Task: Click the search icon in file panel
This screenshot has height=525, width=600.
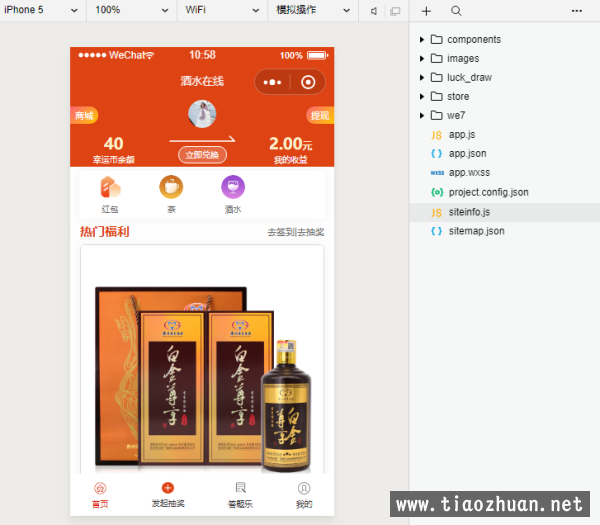Action: [x=456, y=11]
